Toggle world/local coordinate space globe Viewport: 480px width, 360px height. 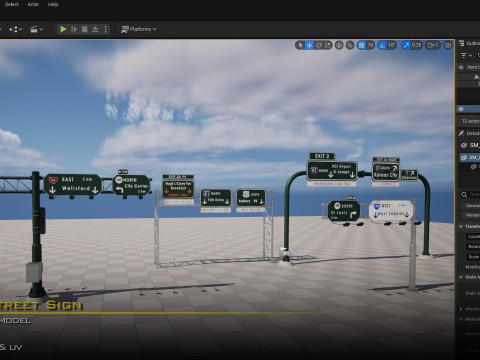[x=339, y=45]
